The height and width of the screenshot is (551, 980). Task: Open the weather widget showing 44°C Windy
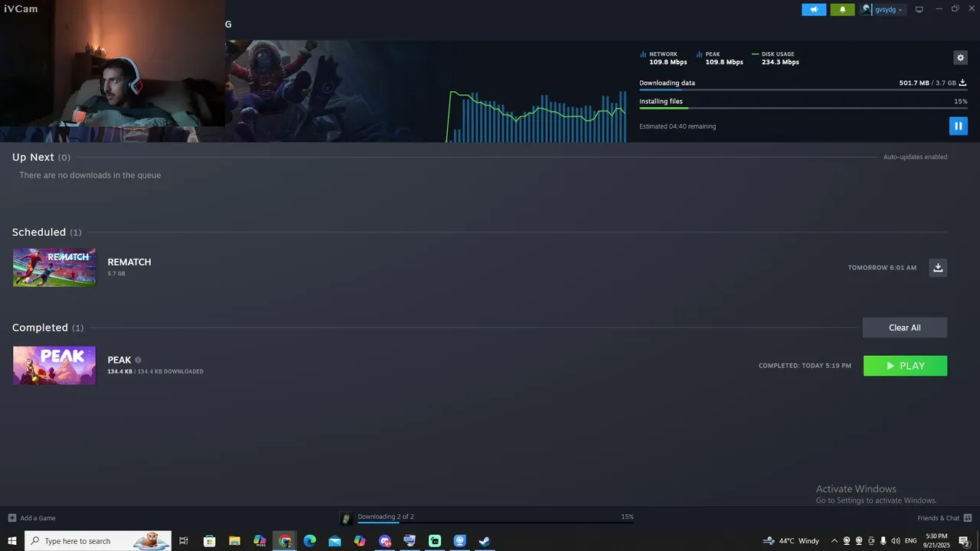pyautogui.click(x=791, y=541)
